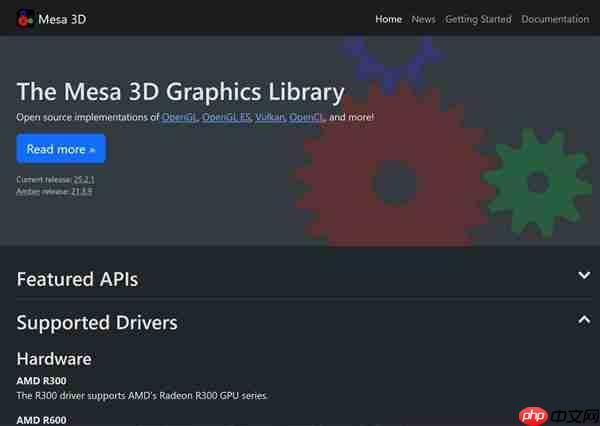The image size is (600, 426).
Task: Open the OpenGL ES link
Action: pos(225,118)
